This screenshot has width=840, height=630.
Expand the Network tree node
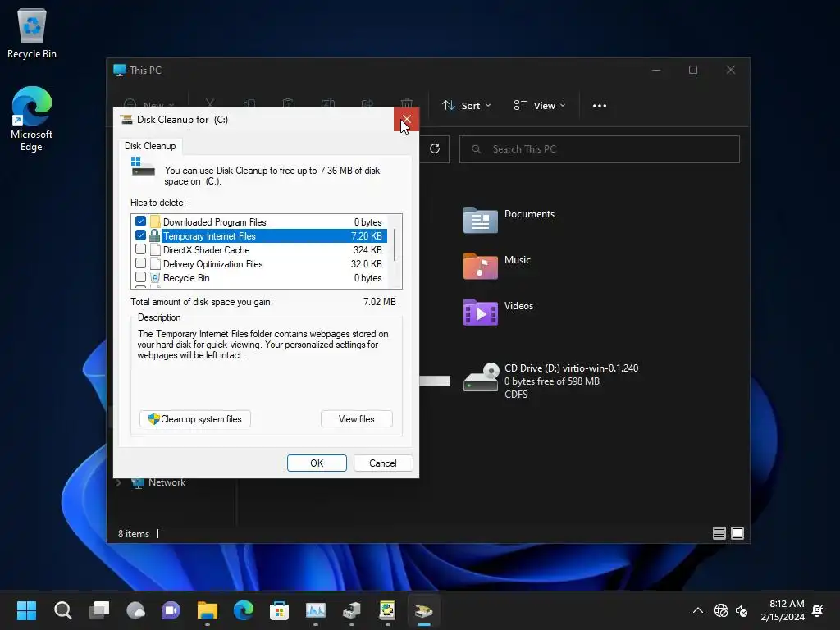[x=118, y=482]
